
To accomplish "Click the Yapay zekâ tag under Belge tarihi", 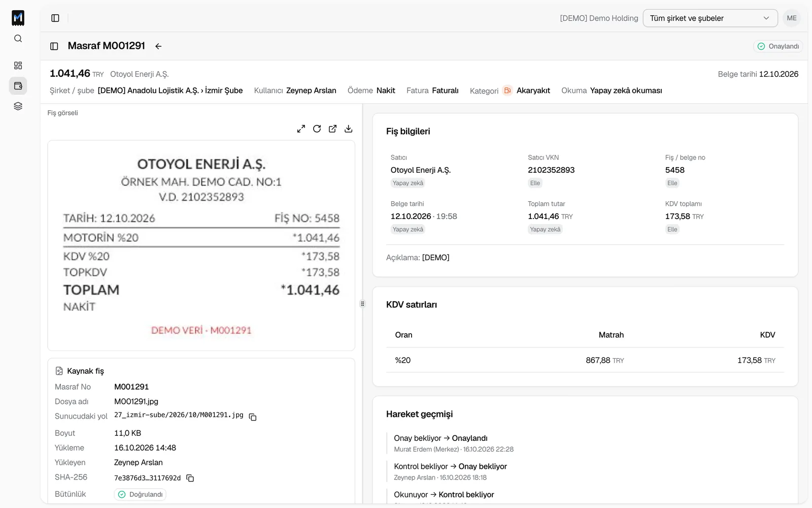I will 408,230.
